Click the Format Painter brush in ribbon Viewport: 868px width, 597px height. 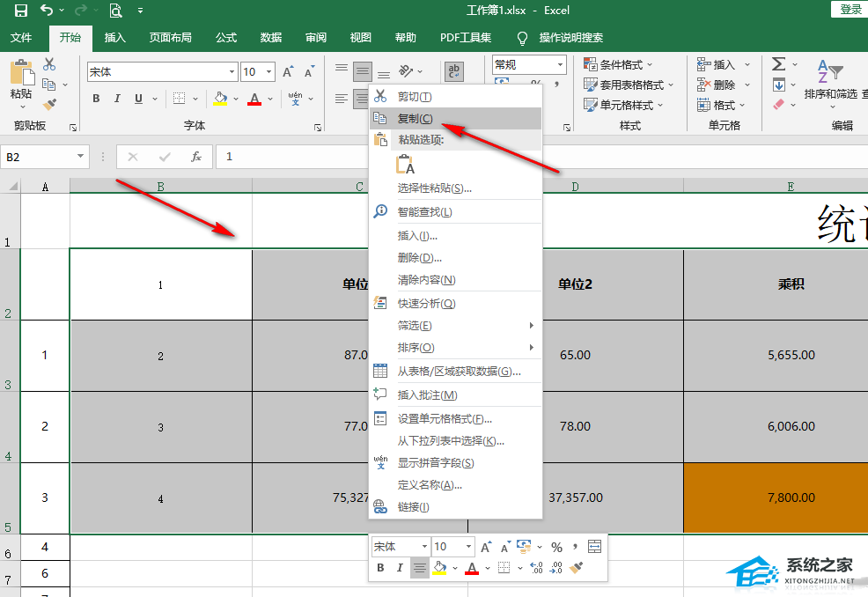point(49,104)
